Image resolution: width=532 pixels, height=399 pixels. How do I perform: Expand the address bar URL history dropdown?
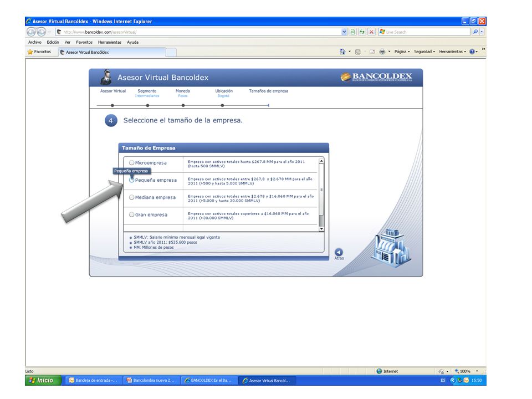[344, 32]
